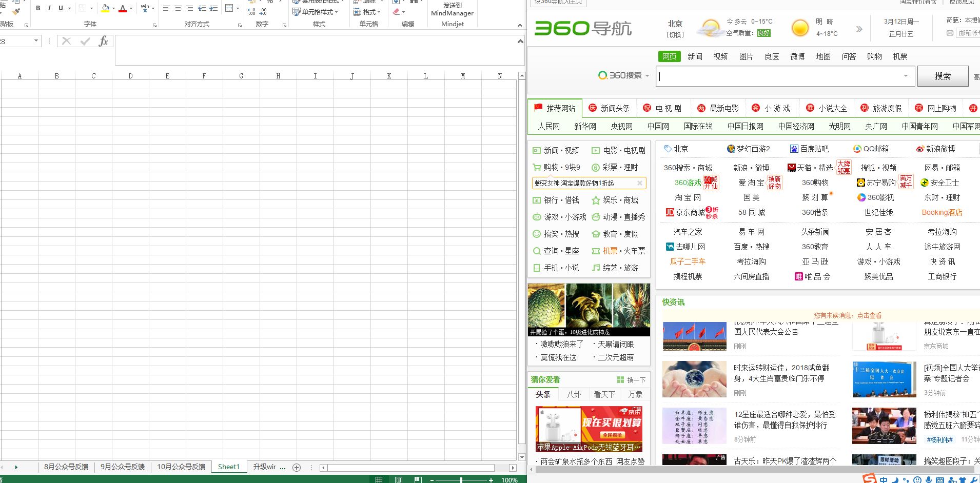Open the 淘宝网 link
The height and width of the screenshot is (483, 980).
(687, 197)
